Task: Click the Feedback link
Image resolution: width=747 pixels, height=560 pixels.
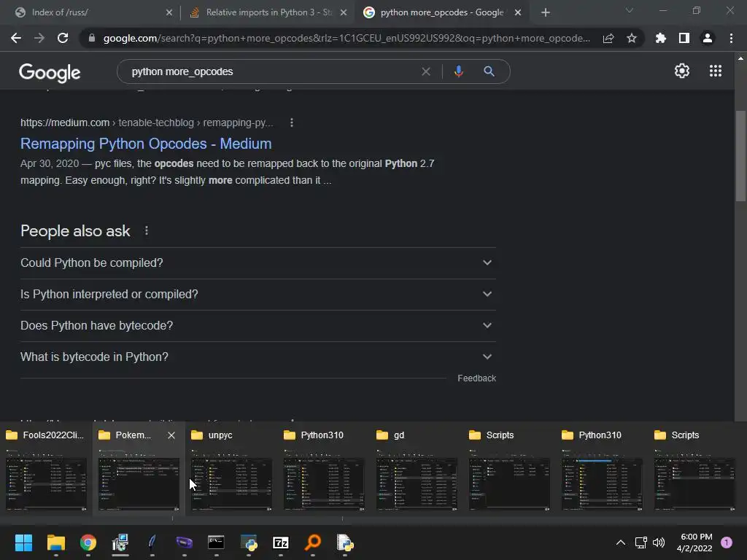Action: 477,378
